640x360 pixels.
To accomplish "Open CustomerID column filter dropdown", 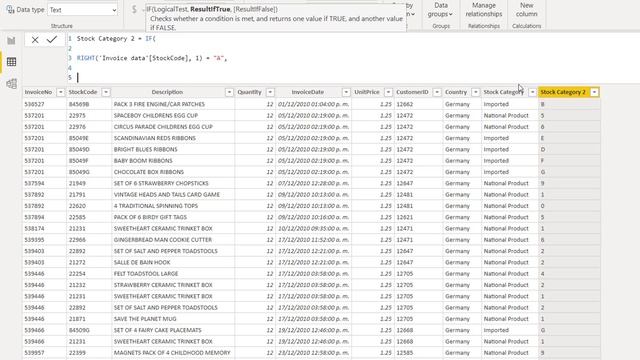I will click(x=437, y=92).
